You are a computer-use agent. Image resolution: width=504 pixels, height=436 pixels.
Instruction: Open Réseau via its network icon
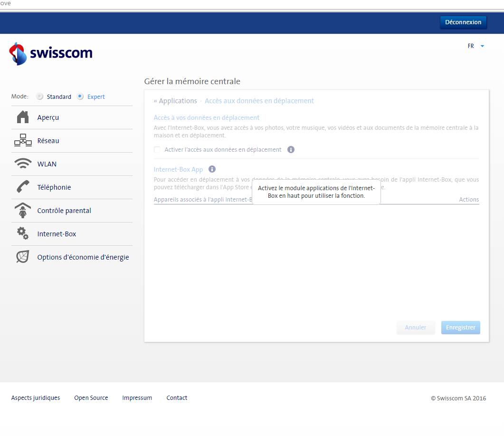pyautogui.click(x=22, y=140)
